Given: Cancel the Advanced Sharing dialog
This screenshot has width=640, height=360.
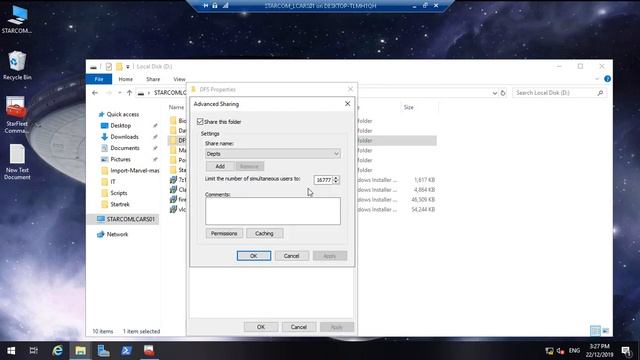Looking at the screenshot, I should coord(291,256).
